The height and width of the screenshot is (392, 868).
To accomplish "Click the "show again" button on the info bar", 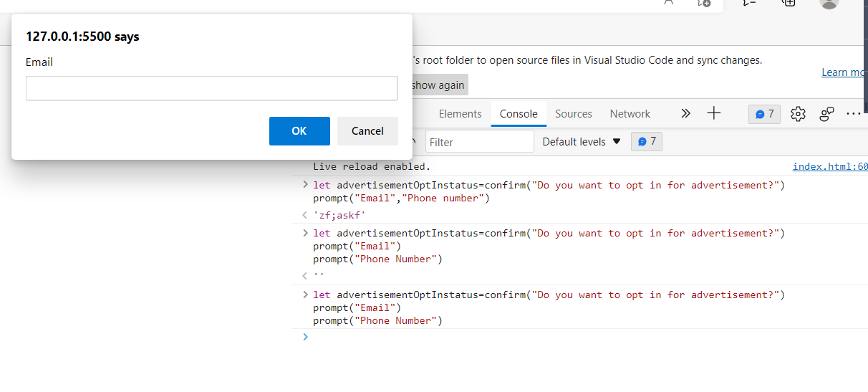I will (438, 85).
